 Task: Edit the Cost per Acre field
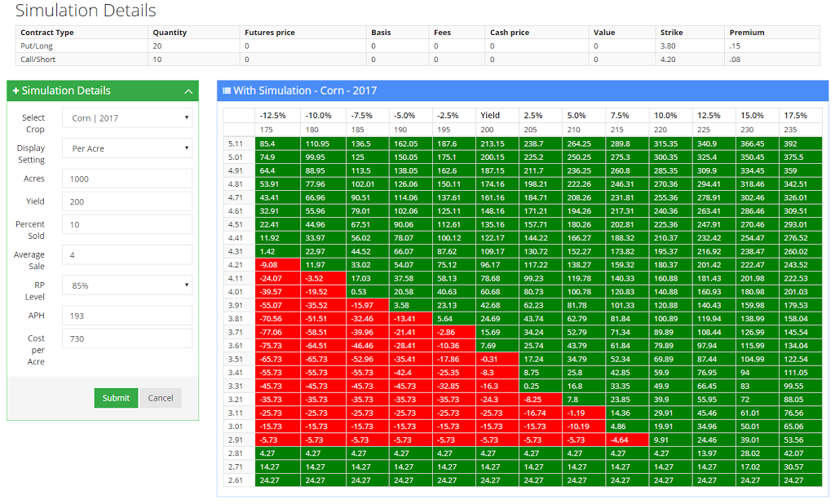127,338
